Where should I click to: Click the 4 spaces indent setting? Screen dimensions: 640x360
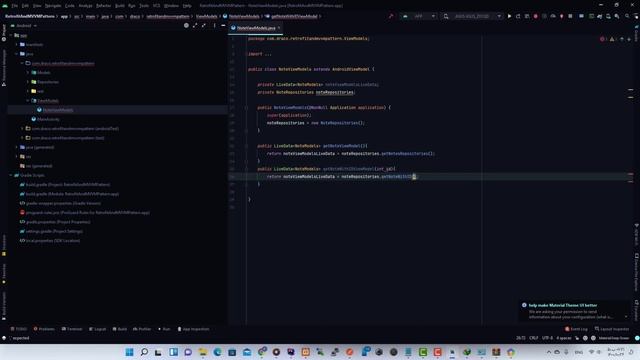click(x=564, y=338)
